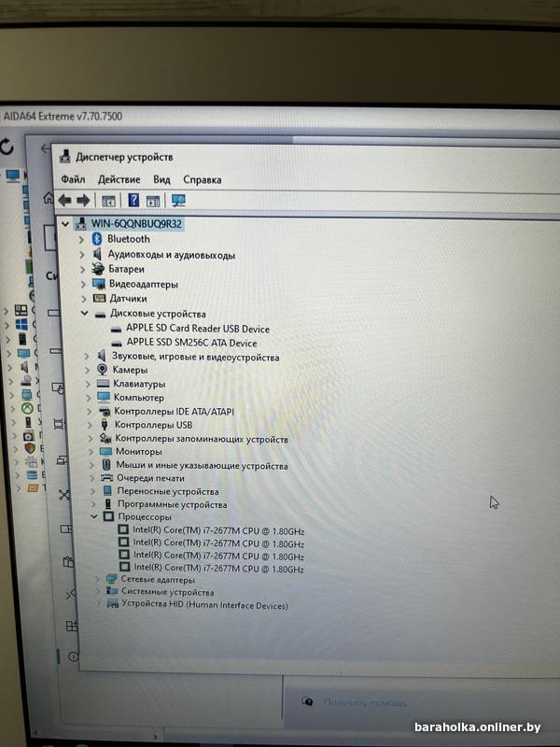This screenshot has height=747, width=560.
Task: Expand the Батареи category
Action: click(x=83, y=269)
